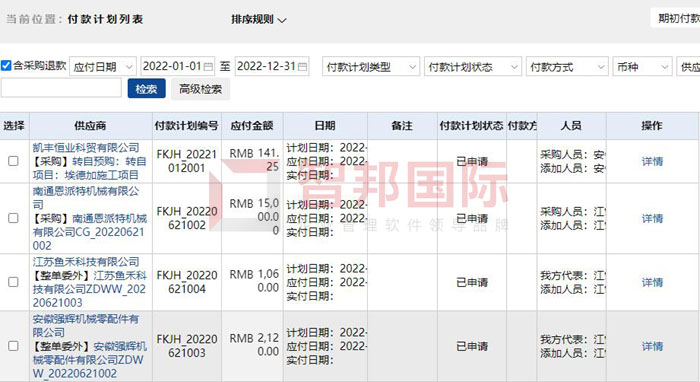The width and height of the screenshot is (700, 382).
Task: Open calendar icon for end date 2022-12-31
Action: click(302, 67)
